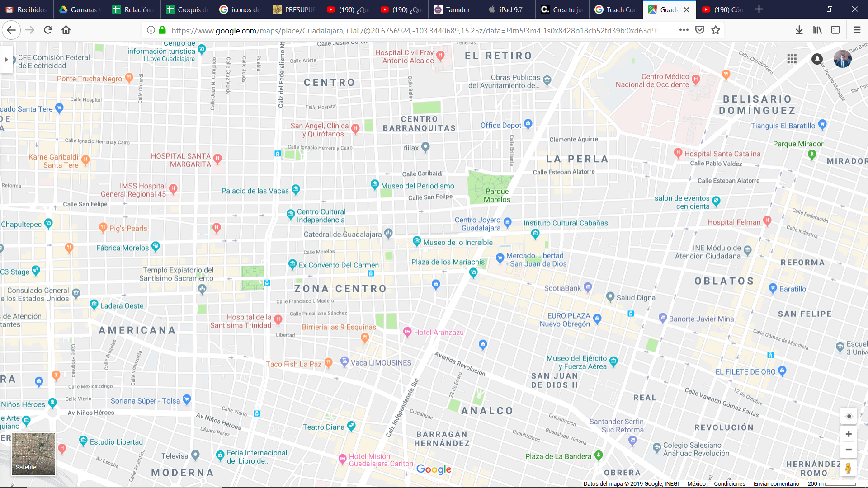
Task: Switch to the PRESUPUE tab
Action: 294,9
